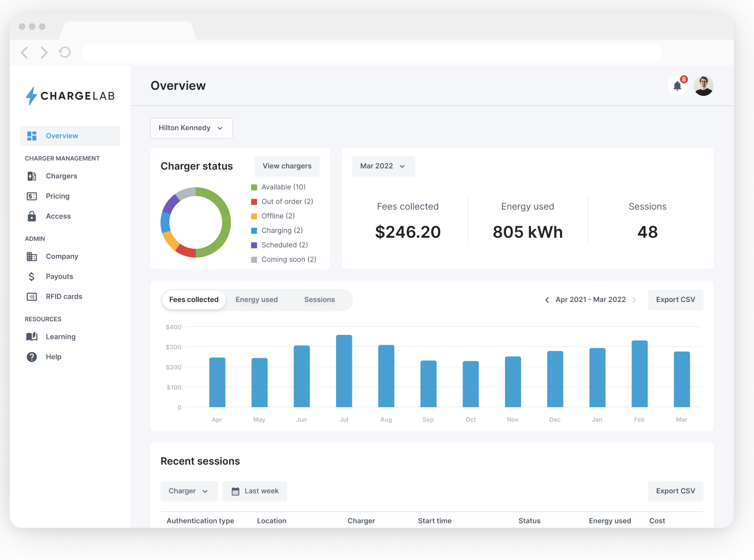Click the 805 kWh energy used value
754x560 pixels.
tap(527, 232)
